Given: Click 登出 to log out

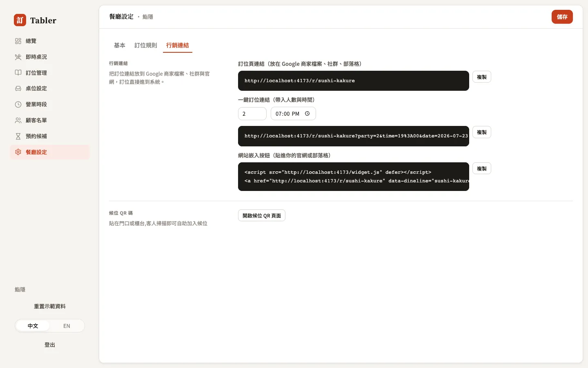Looking at the screenshot, I should tap(50, 345).
